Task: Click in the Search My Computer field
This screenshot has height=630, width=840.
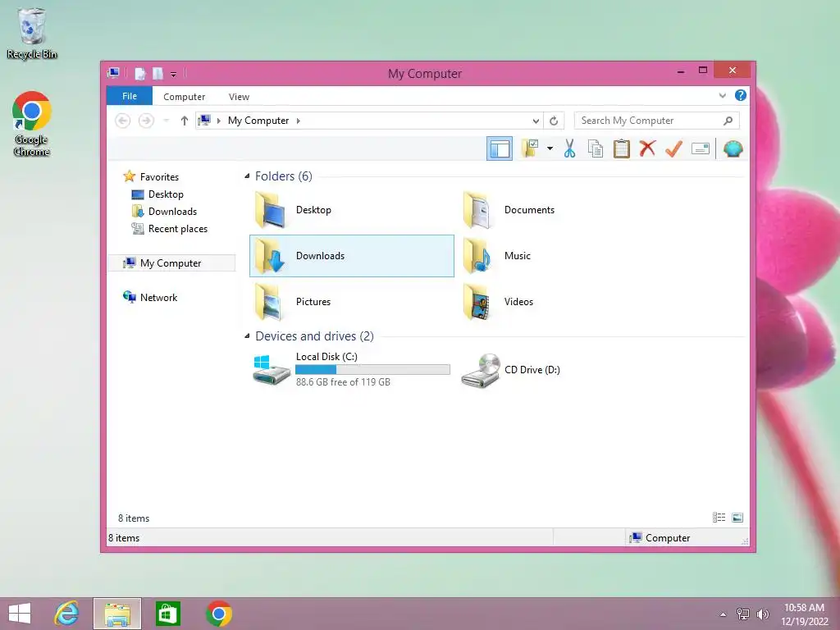Action: click(657, 121)
